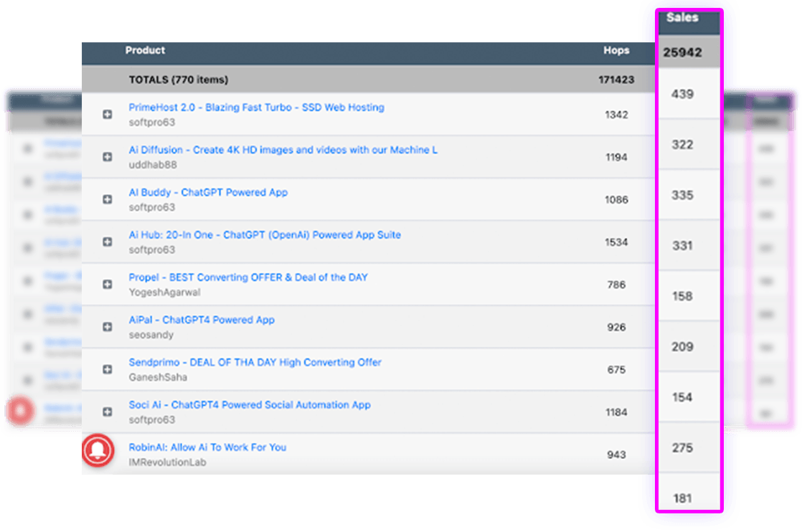Expand the AiPal ChatGPT4 row
The width and height of the screenshot is (802, 532).
tap(108, 327)
